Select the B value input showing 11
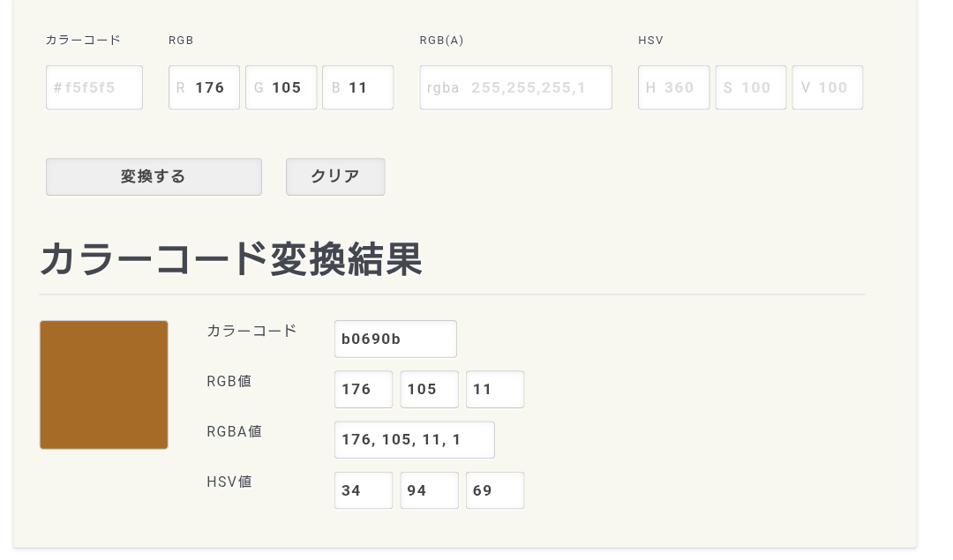953x560 pixels. (x=357, y=87)
